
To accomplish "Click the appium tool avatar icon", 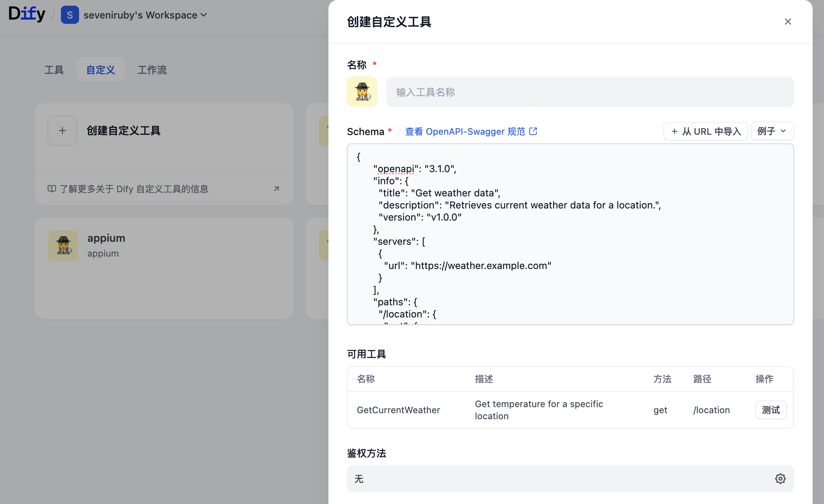I will [63, 245].
